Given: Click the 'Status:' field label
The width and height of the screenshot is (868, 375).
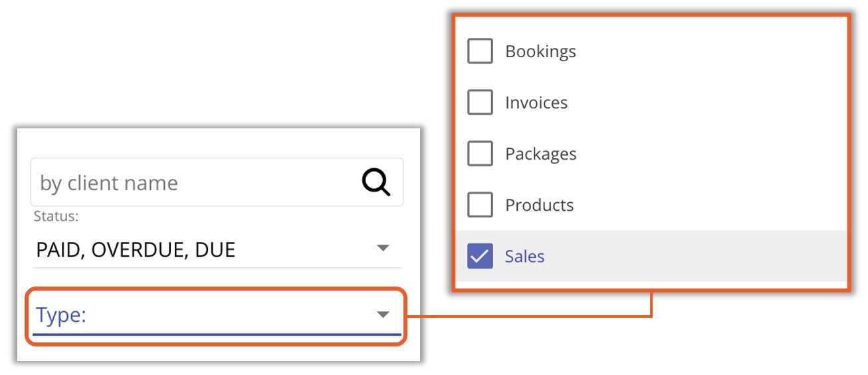Looking at the screenshot, I should (x=56, y=217).
